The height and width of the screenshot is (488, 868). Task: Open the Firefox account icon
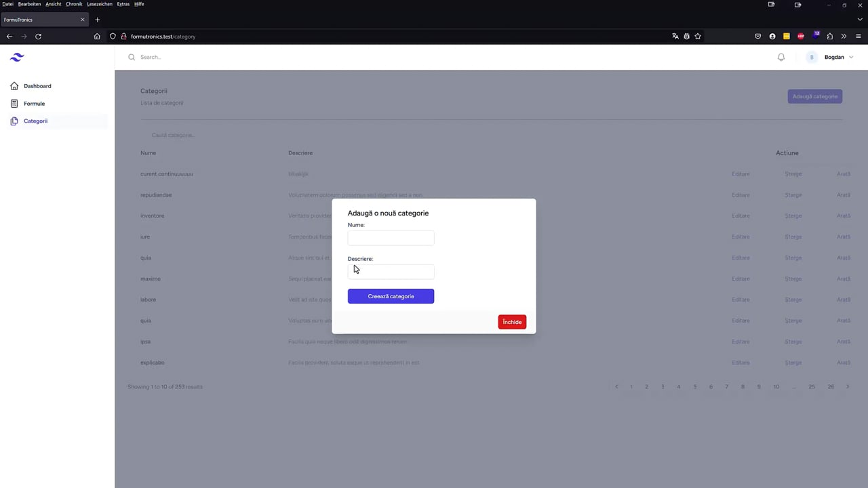(772, 36)
